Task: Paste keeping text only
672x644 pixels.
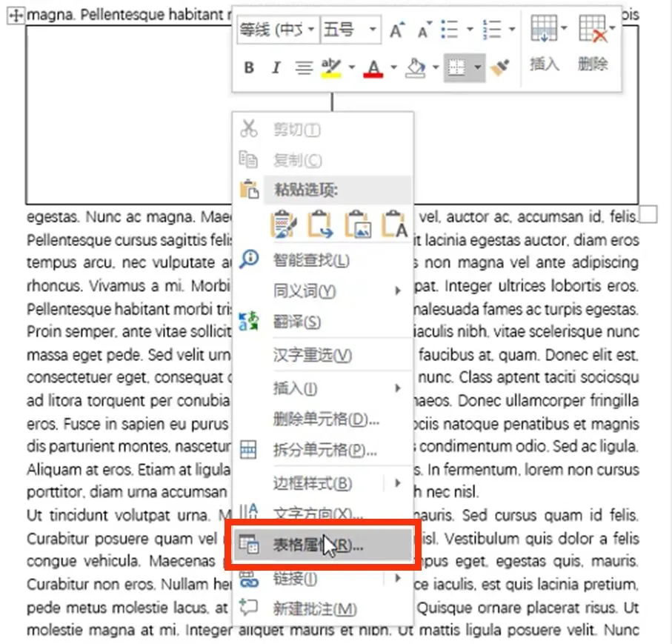Action: pyautogui.click(x=395, y=224)
